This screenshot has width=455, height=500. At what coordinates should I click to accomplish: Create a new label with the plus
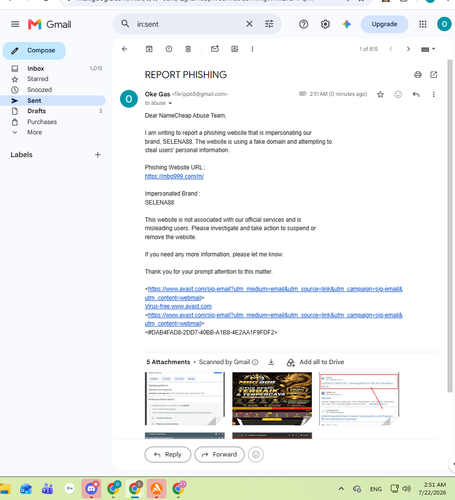(98, 155)
